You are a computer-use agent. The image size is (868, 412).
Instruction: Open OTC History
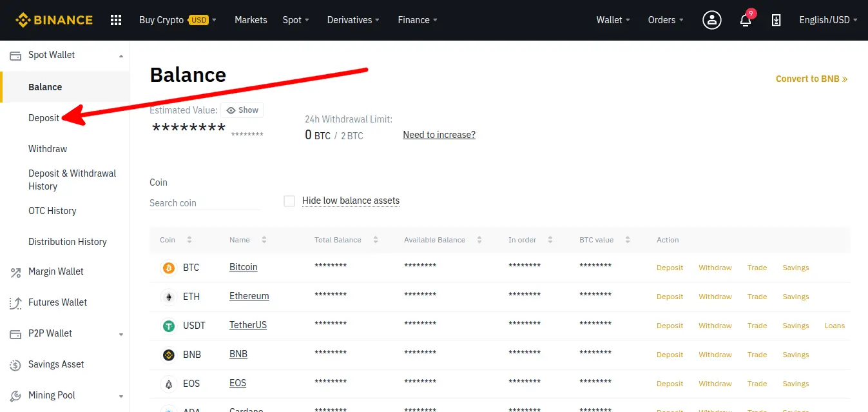click(x=52, y=211)
